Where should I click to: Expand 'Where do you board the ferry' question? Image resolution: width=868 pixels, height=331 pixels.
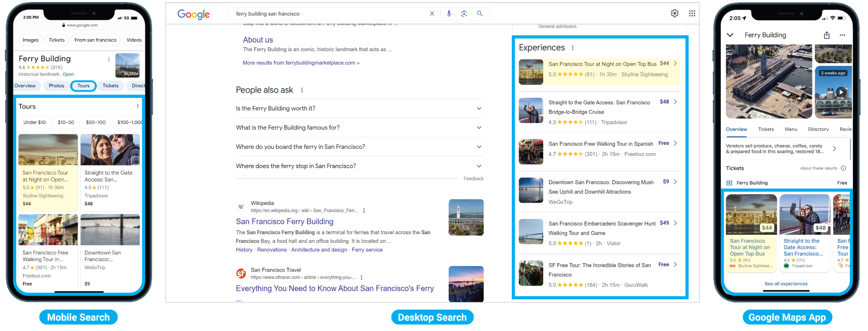point(360,147)
